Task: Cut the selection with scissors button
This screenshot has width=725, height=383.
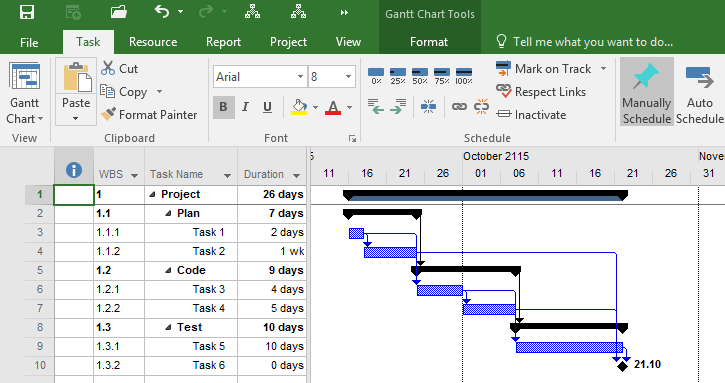Action: click(119, 68)
